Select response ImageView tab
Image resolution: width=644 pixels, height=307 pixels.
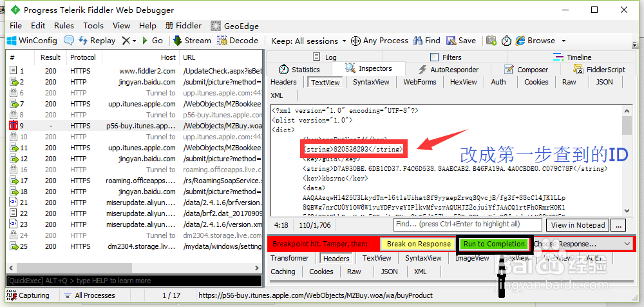[x=472, y=258]
